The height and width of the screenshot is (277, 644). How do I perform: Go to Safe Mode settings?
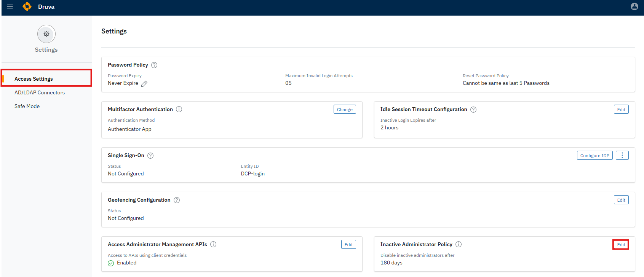27,106
